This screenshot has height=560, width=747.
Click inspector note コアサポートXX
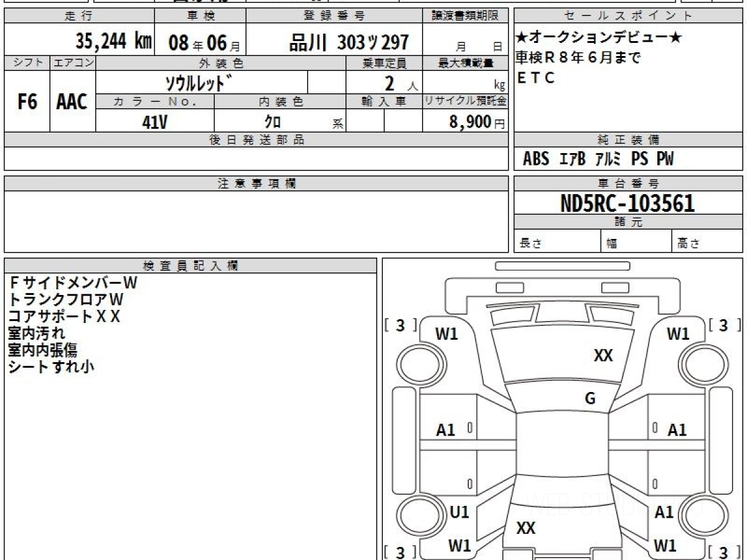pos(64,317)
